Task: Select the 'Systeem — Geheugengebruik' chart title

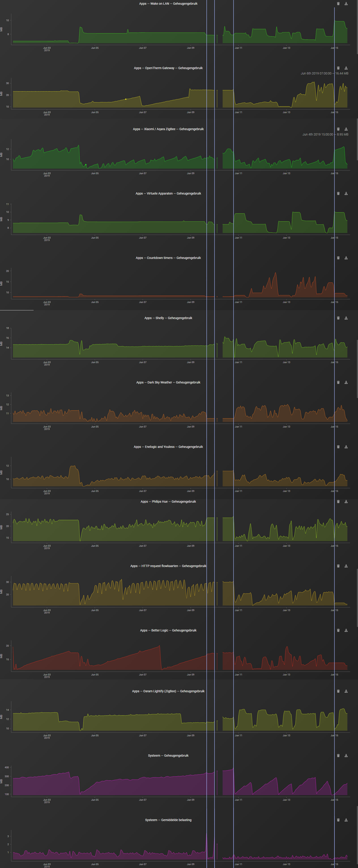Action: pos(168,756)
